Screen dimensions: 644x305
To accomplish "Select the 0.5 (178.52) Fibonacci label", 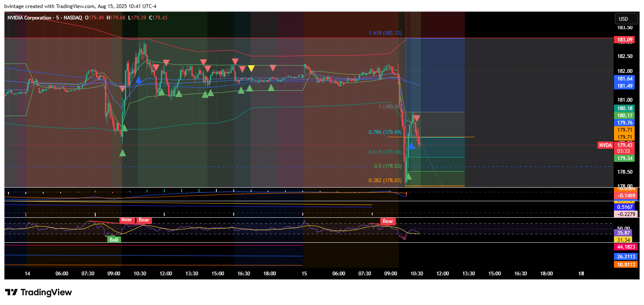I will [x=388, y=166].
